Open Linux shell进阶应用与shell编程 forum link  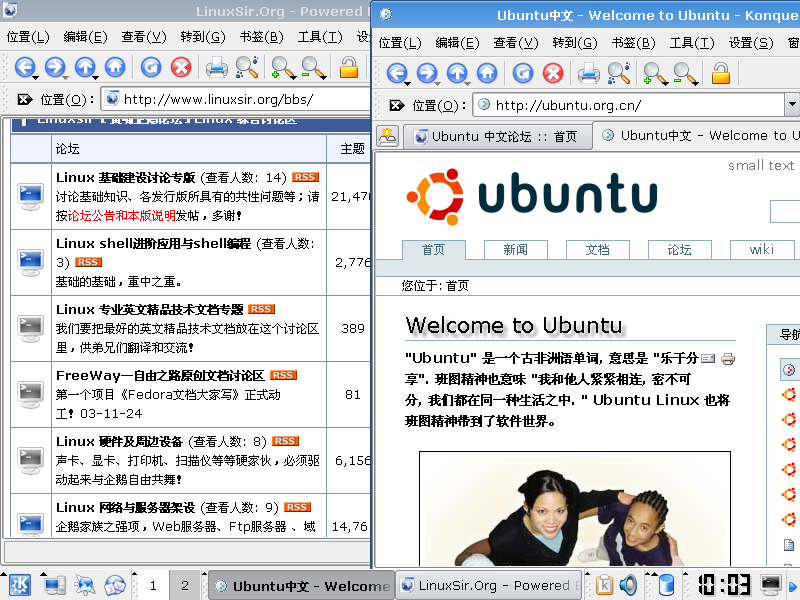(153, 243)
